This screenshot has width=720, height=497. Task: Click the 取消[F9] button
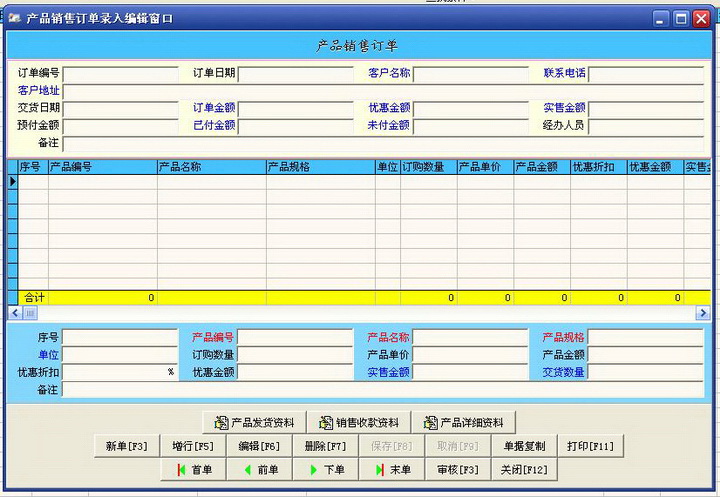coord(457,446)
